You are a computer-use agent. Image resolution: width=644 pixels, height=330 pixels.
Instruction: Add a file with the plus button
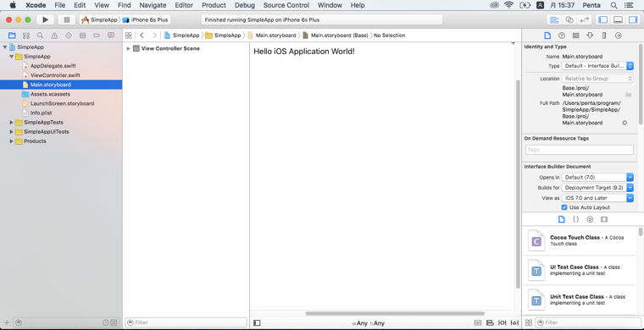pyautogui.click(x=7, y=322)
